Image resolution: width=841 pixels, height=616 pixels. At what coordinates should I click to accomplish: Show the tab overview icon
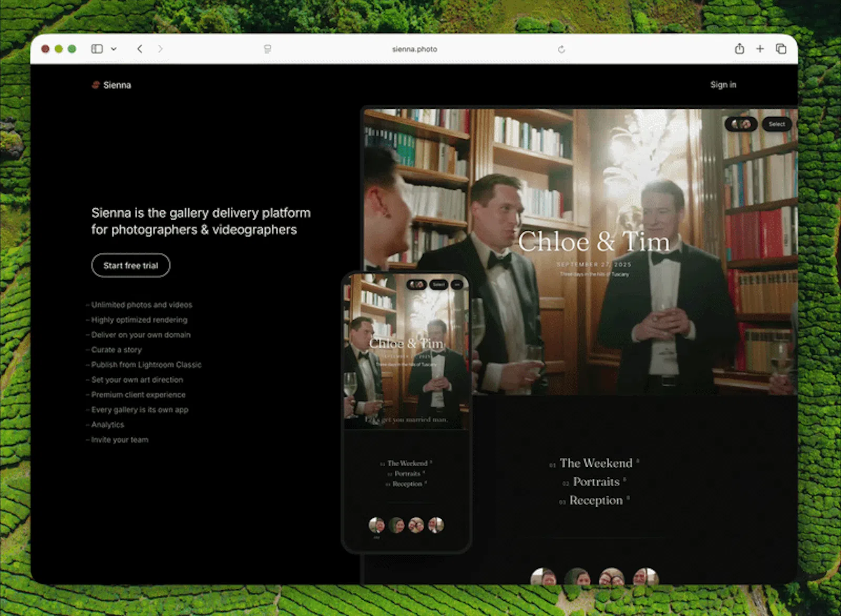[x=781, y=49]
